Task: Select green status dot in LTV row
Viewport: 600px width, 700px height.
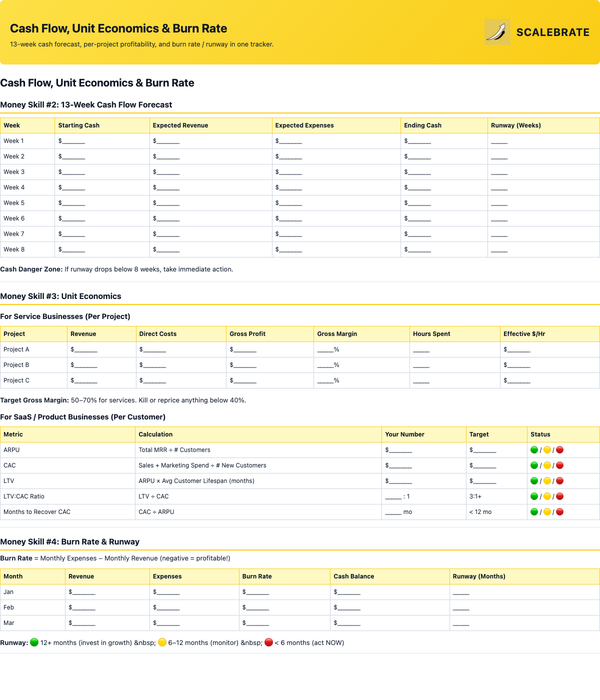Action: (x=534, y=481)
